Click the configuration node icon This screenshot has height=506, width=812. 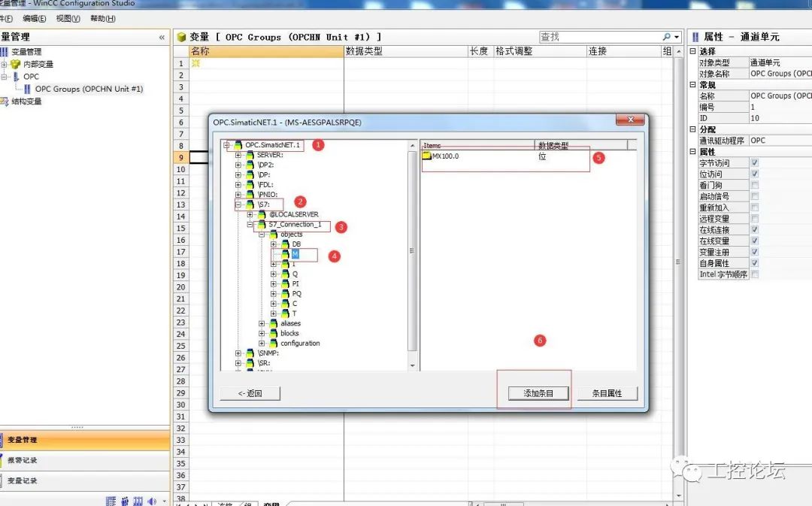click(x=274, y=343)
